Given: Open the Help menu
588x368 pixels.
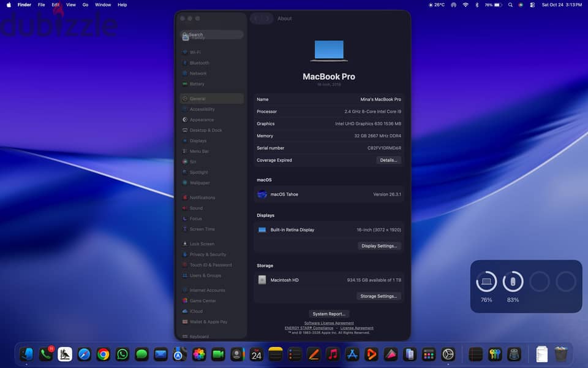Looking at the screenshot, I should click(123, 5).
